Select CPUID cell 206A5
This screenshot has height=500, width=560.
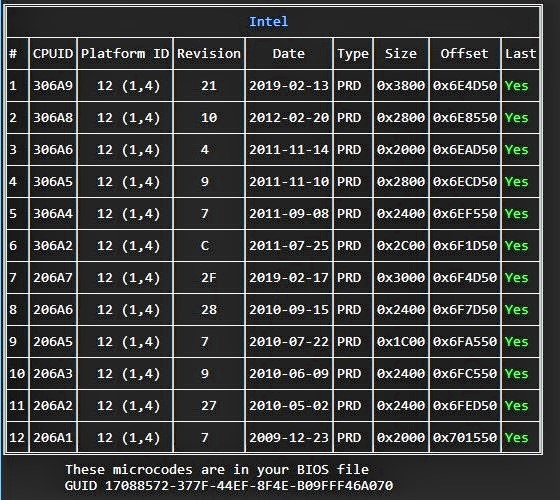[x=53, y=342]
